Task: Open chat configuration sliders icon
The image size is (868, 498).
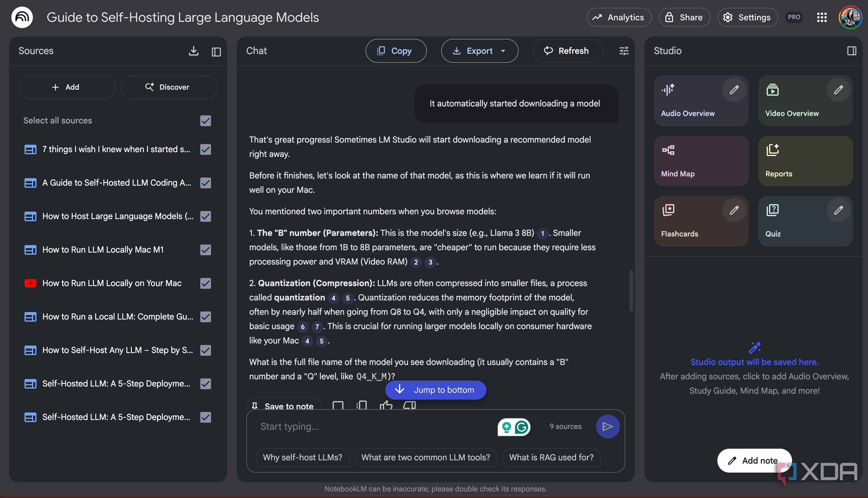Action: 624,51
